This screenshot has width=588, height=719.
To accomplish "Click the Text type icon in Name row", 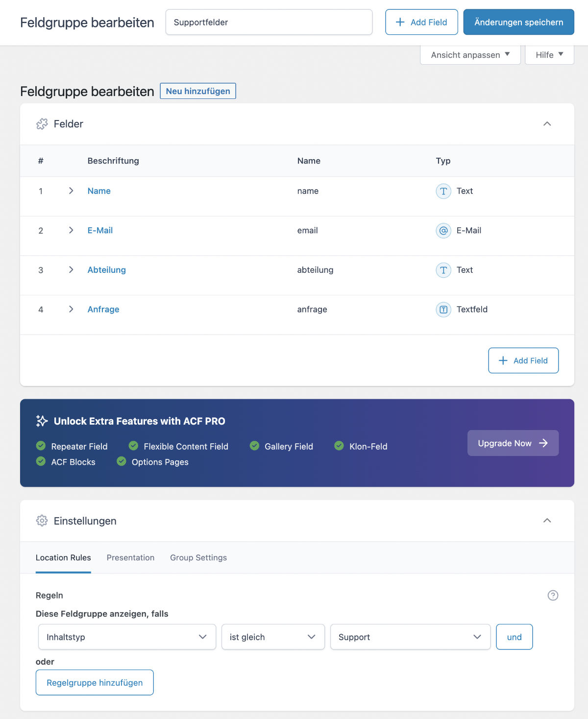I will pyautogui.click(x=443, y=191).
